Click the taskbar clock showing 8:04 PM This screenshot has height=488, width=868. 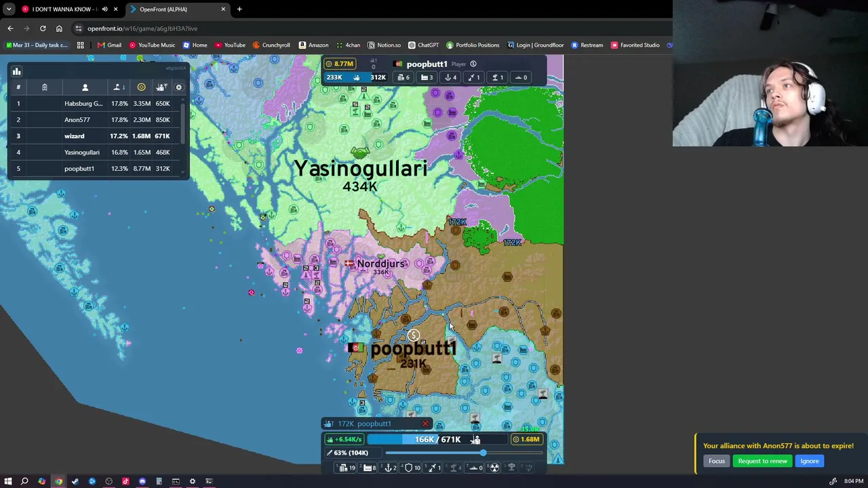point(854,481)
